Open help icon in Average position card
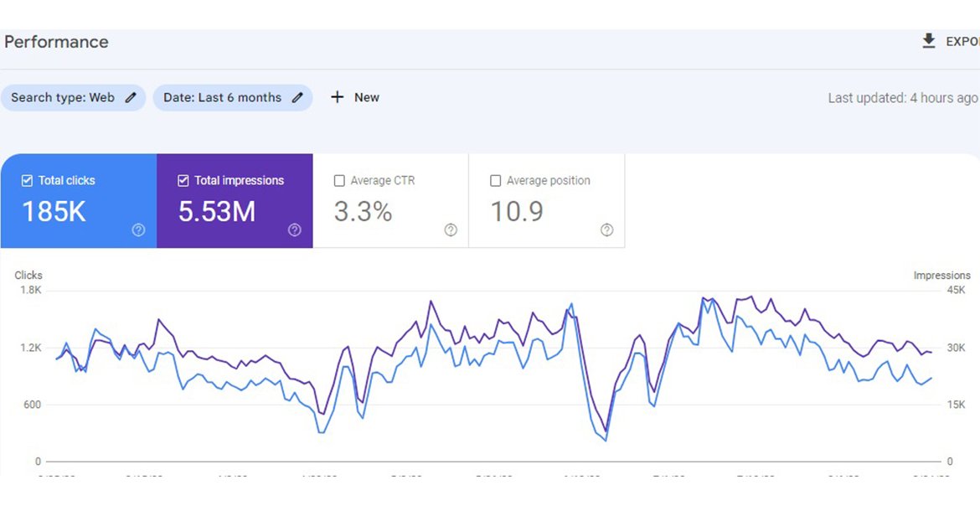The height and width of the screenshot is (506, 980). pos(606,230)
